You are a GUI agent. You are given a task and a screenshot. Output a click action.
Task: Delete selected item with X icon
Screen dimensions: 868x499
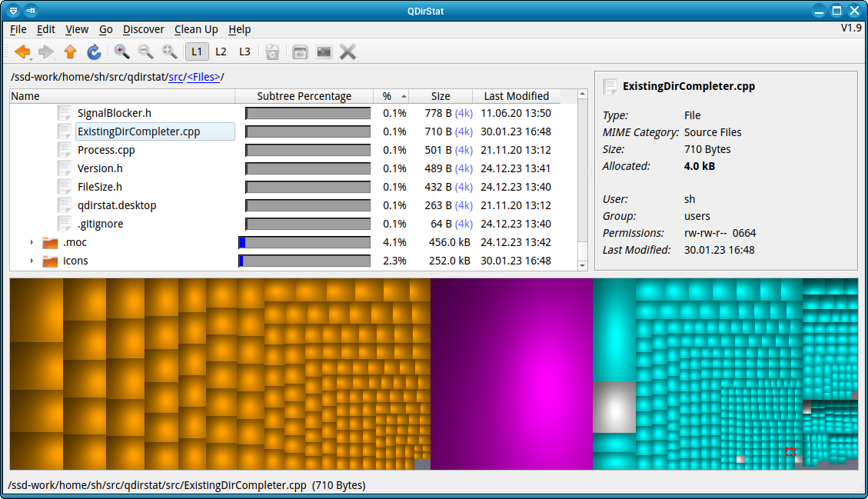point(348,52)
